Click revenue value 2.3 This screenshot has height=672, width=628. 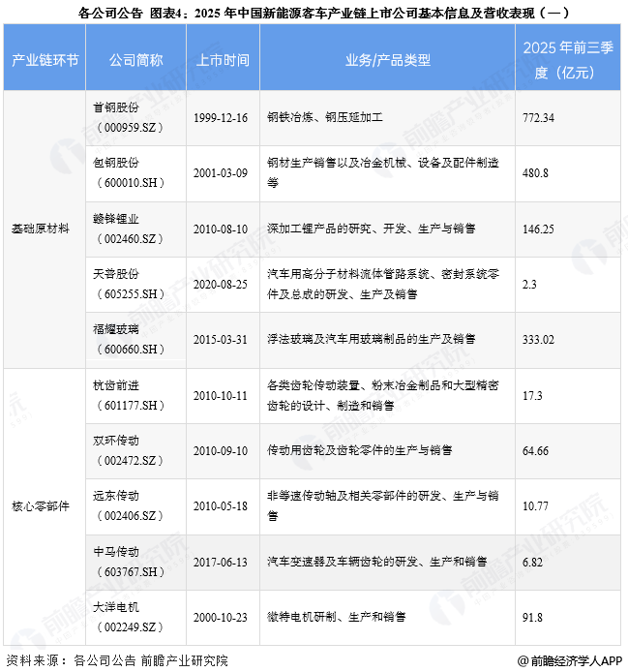(529, 285)
